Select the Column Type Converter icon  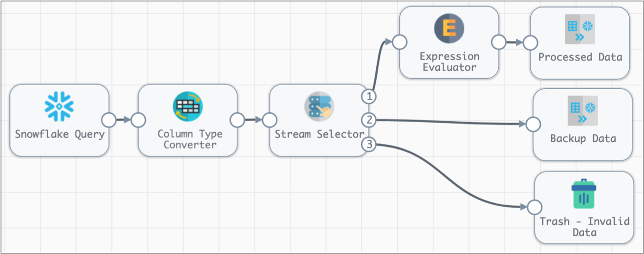coord(188,107)
